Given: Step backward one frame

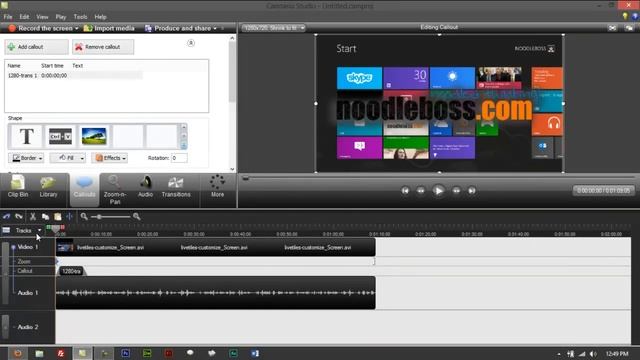Looking at the screenshot, I should coord(421,191).
